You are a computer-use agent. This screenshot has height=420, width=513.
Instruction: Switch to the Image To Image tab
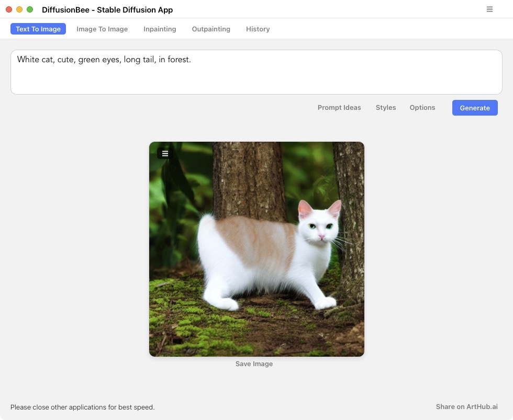102,29
